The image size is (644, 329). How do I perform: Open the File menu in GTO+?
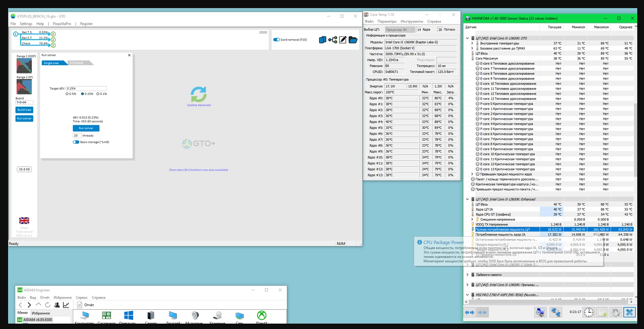pos(13,24)
